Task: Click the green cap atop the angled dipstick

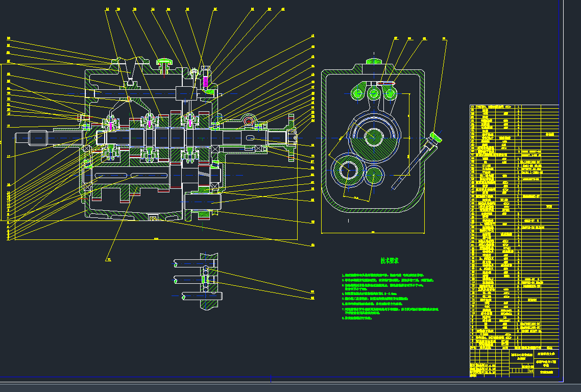Action: (x=436, y=137)
